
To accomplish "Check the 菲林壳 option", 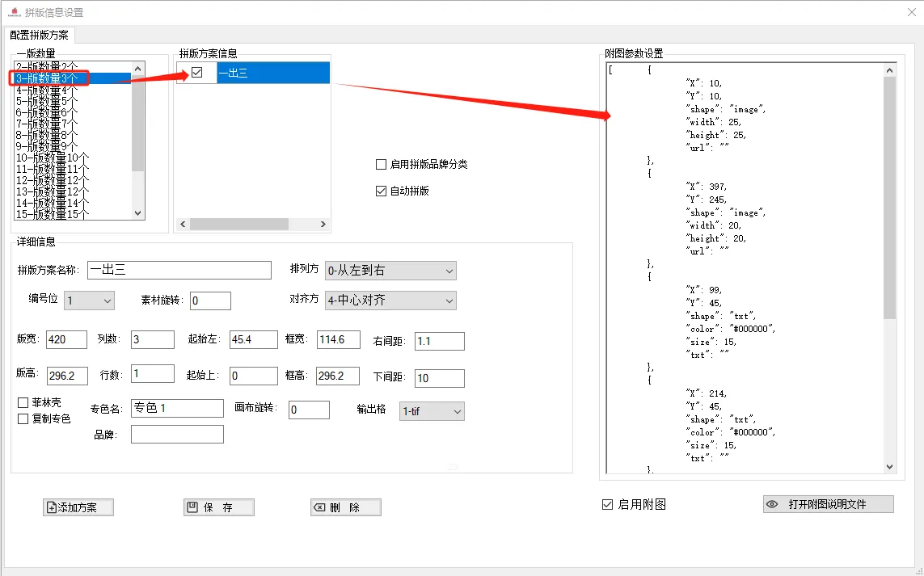I will 23,402.
